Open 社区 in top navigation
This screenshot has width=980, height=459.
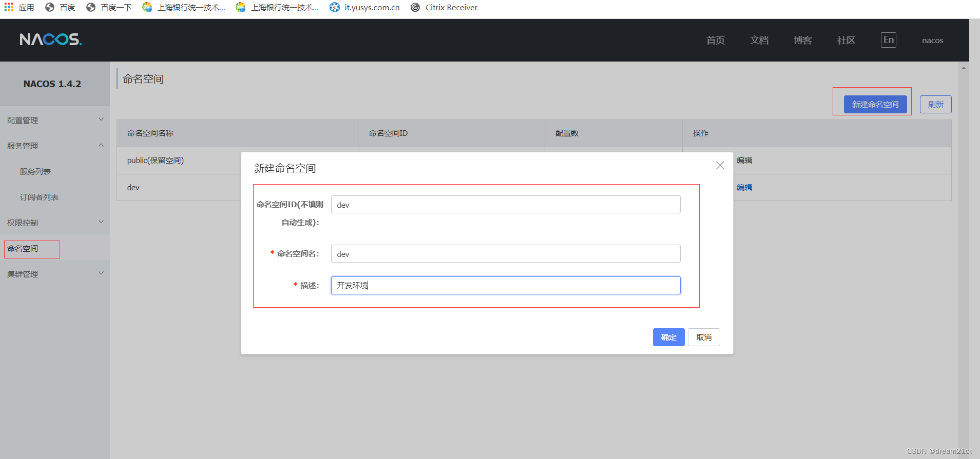pos(847,41)
